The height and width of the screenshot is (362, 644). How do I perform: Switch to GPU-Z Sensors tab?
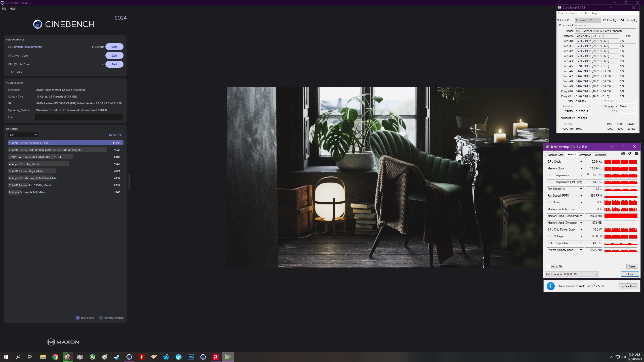tap(571, 154)
